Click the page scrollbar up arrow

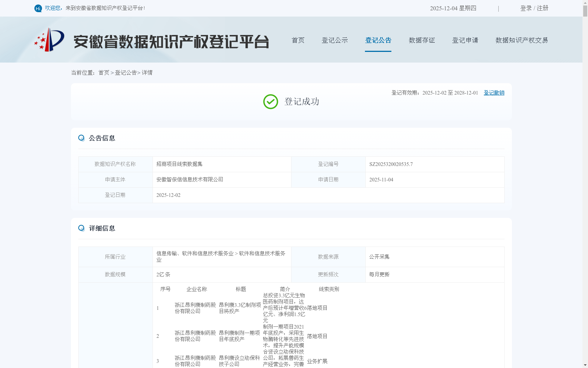(x=585, y=3)
